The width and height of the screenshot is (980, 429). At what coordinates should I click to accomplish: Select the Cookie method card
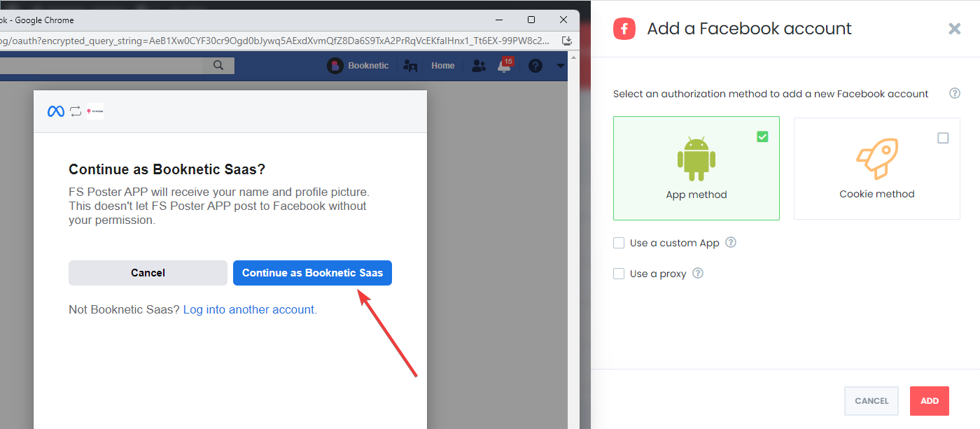(877, 168)
